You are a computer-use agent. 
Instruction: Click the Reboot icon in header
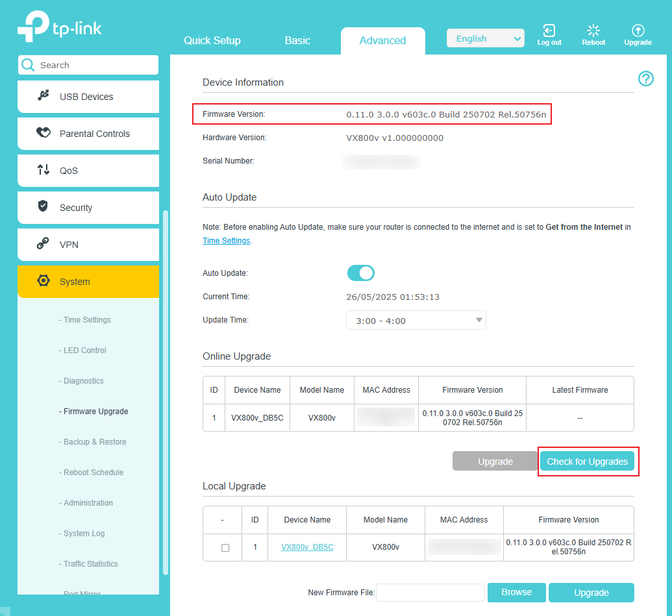click(x=593, y=31)
